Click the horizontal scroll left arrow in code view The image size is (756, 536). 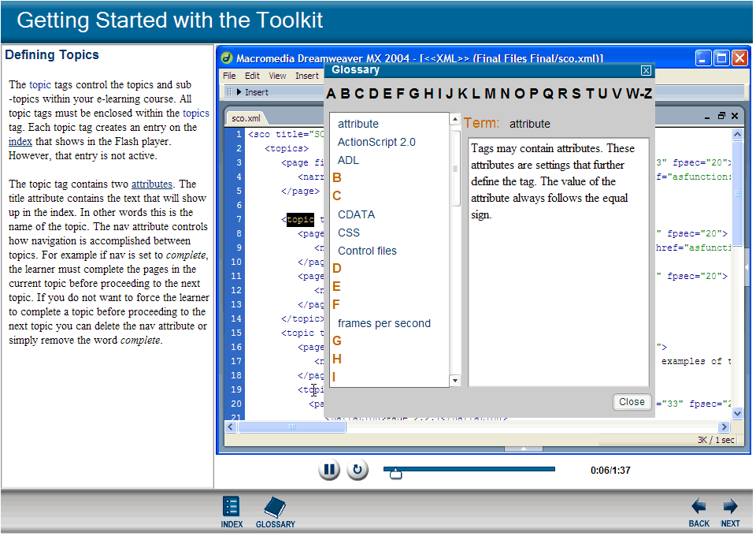click(x=231, y=428)
